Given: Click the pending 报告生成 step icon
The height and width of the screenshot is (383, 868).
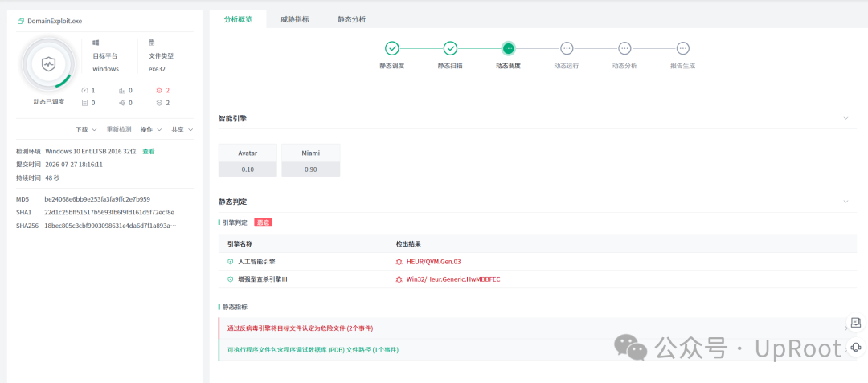Looking at the screenshot, I should (682, 49).
